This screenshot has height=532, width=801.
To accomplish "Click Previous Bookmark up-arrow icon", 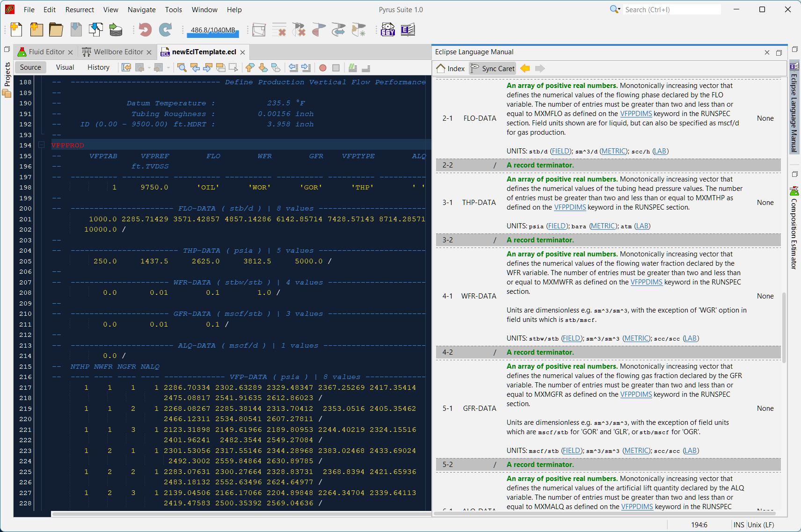I will [250, 68].
